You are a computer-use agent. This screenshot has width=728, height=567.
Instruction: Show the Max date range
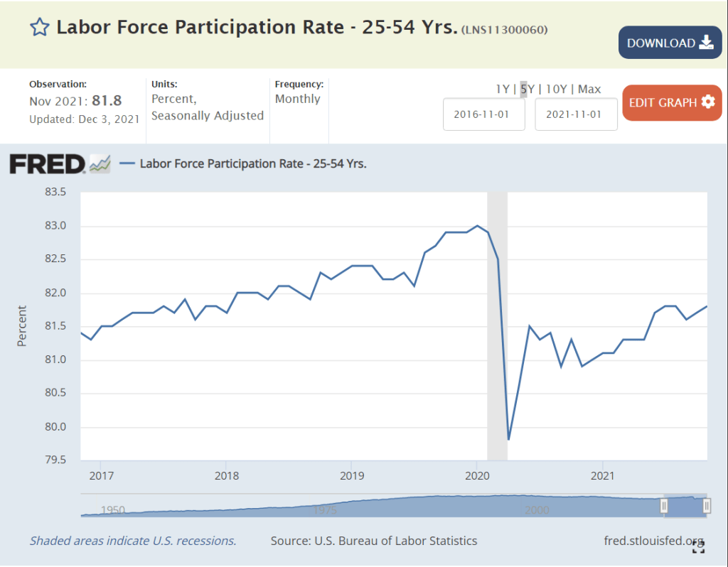[589, 89]
